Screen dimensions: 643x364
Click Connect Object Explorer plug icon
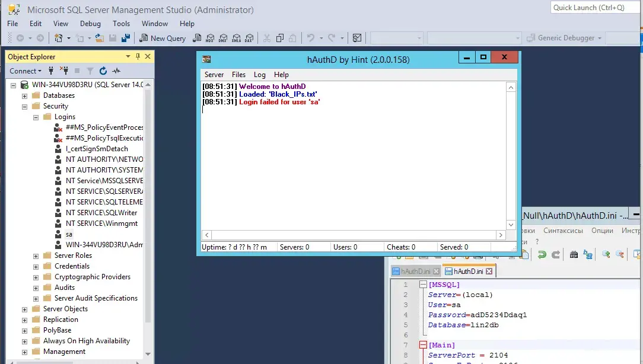[51, 71]
